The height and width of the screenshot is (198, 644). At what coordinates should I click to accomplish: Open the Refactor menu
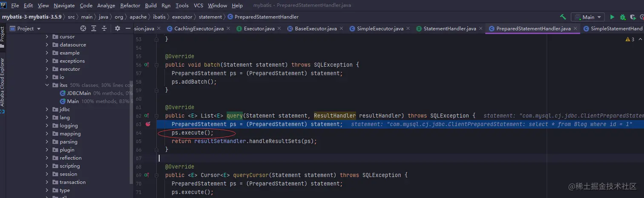point(130,6)
